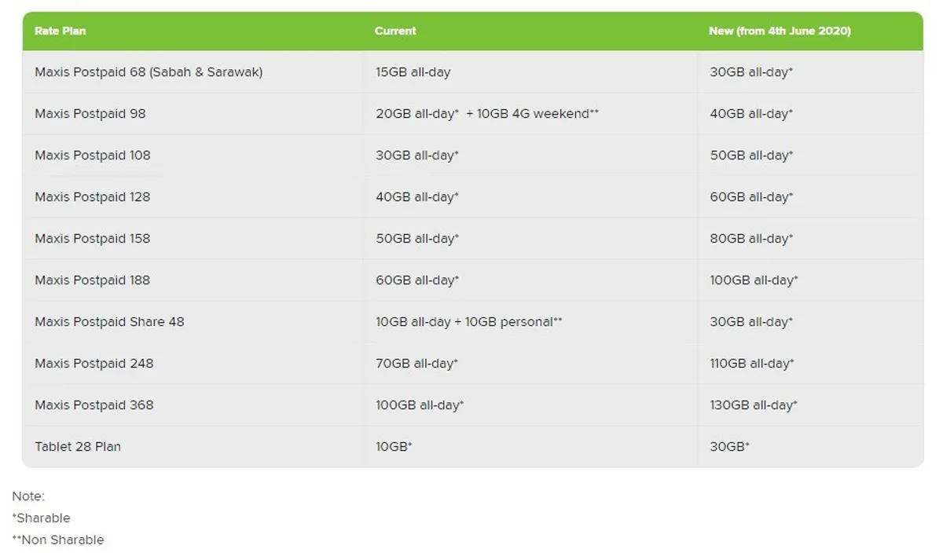Select the Maxis Postpaid 108 plan name
Viewport: 943px width, 560px height.
[x=93, y=156]
